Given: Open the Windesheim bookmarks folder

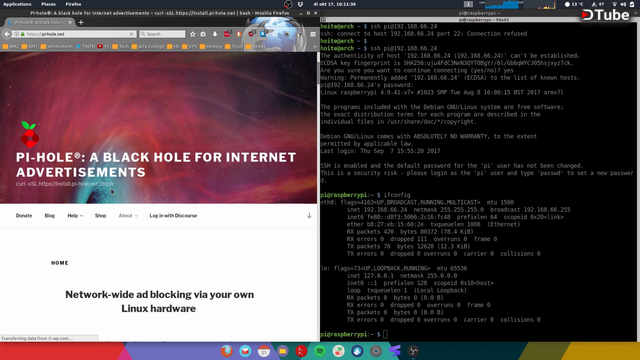Looking at the screenshot, I should tap(57, 47).
